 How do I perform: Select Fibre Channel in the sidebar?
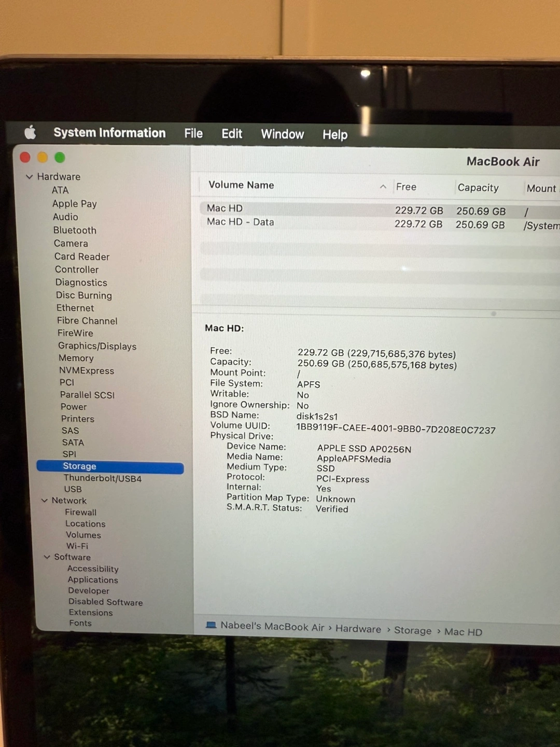pyautogui.click(x=87, y=321)
